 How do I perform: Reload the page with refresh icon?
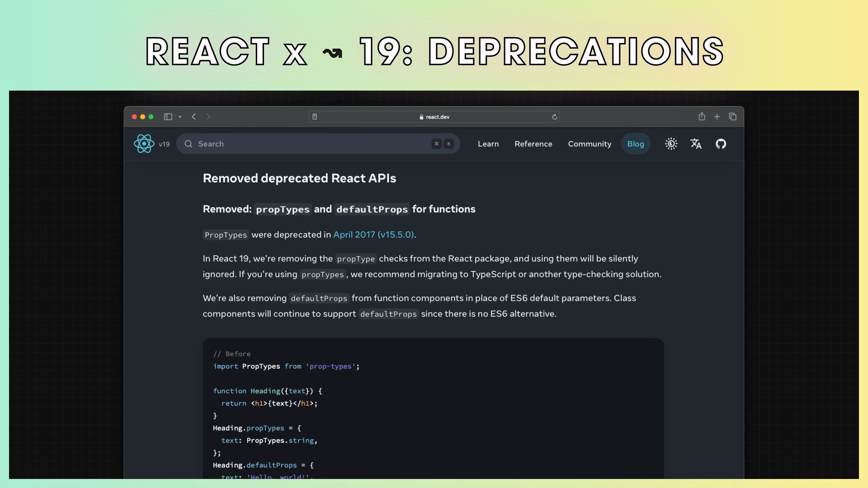554,117
